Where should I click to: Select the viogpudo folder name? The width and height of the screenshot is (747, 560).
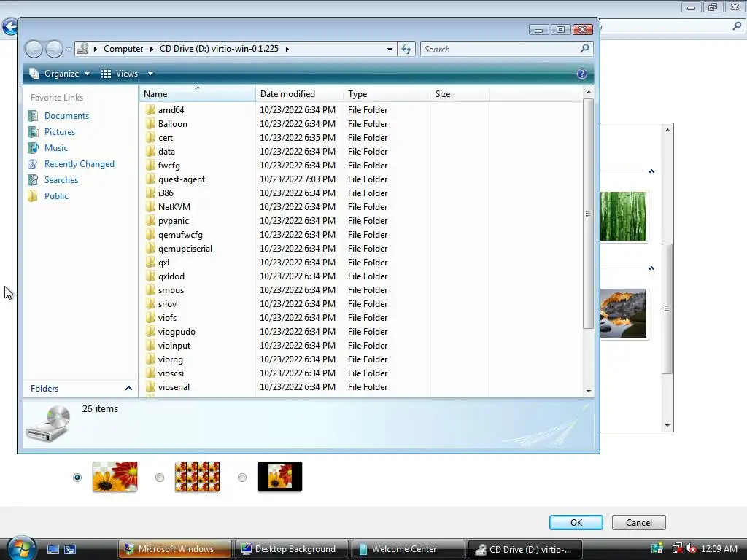177,332
